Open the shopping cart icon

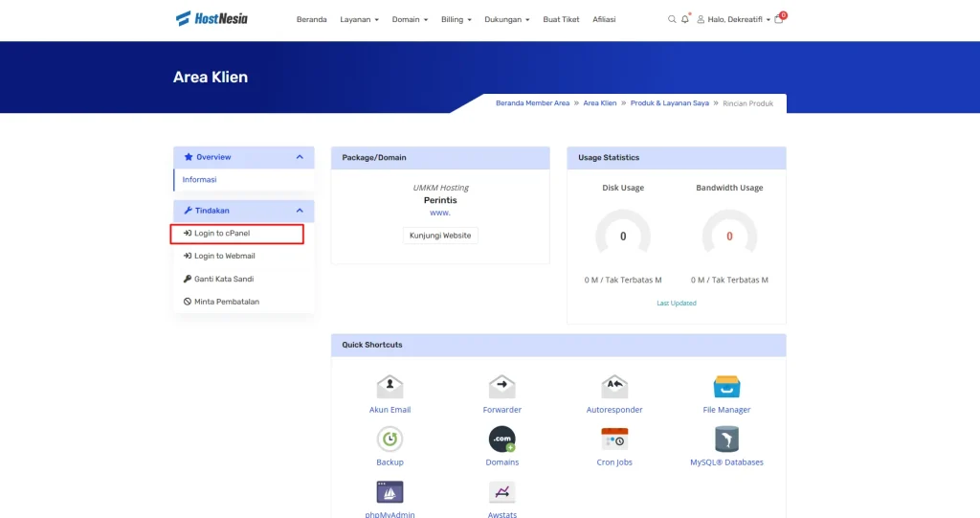click(779, 19)
